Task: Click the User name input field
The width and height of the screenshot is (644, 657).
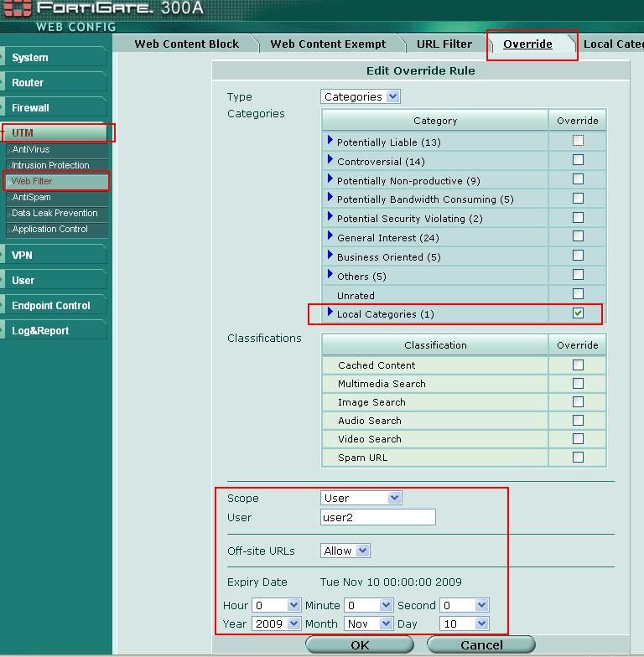Action: [378, 517]
